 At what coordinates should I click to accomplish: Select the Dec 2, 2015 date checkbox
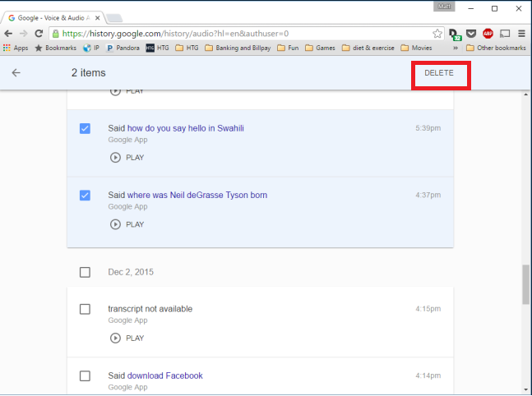point(85,272)
